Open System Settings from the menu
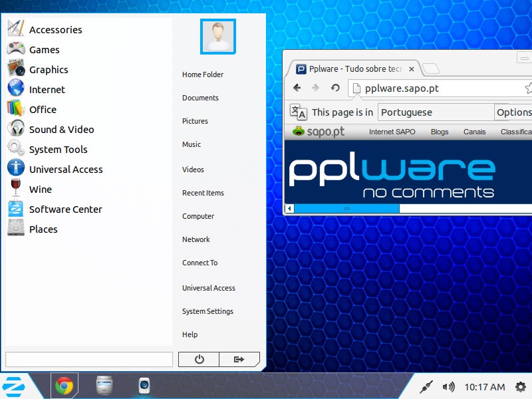This screenshot has height=399, width=532. point(207,311)
